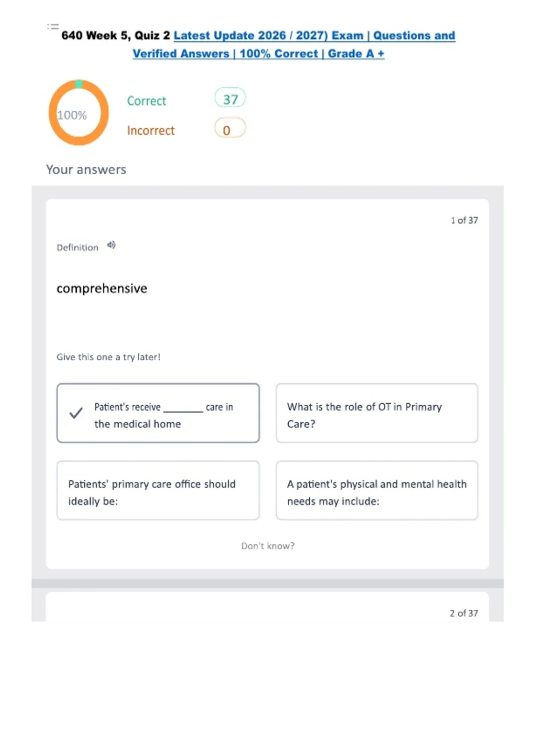Viewport: 534px width, 756px height.
Task: Click the "1 of 37" question counter
Action: tap(464, 220)
